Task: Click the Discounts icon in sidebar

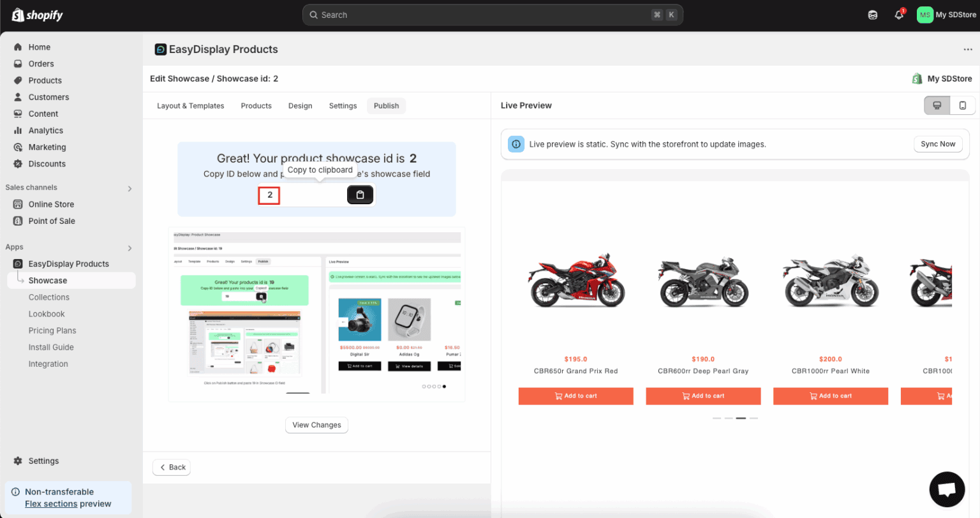Action: pos(18,164)
